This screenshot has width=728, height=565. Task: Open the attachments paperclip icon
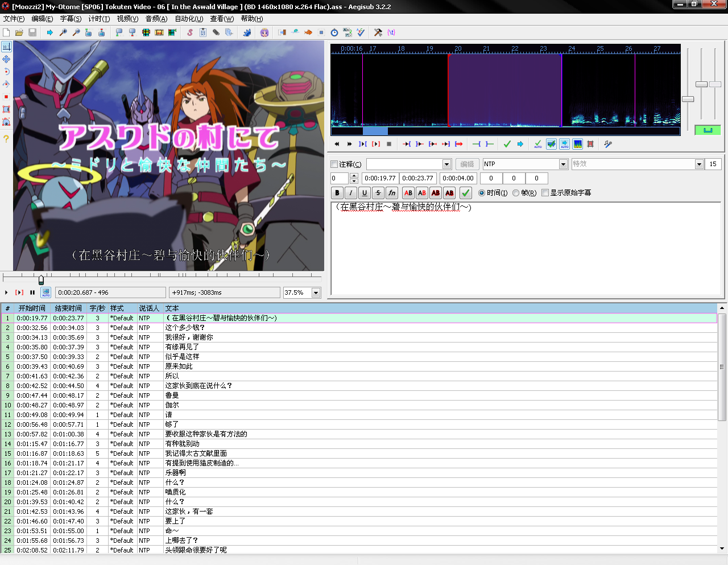(216, 32)
